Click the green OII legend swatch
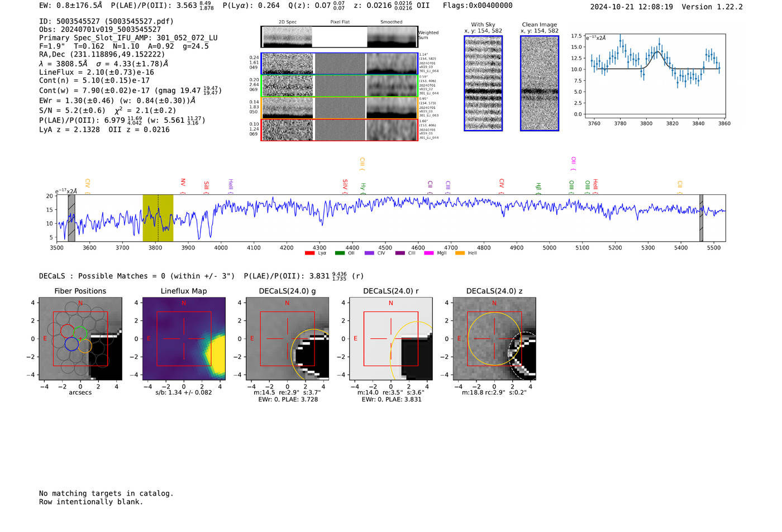782x532 pixels. point(340,253)
